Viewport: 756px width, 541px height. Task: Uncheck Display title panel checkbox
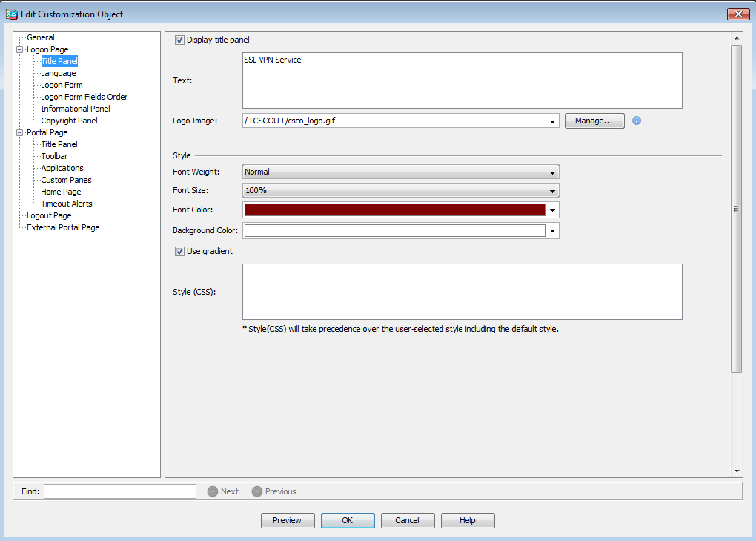(x=180, y=40)
